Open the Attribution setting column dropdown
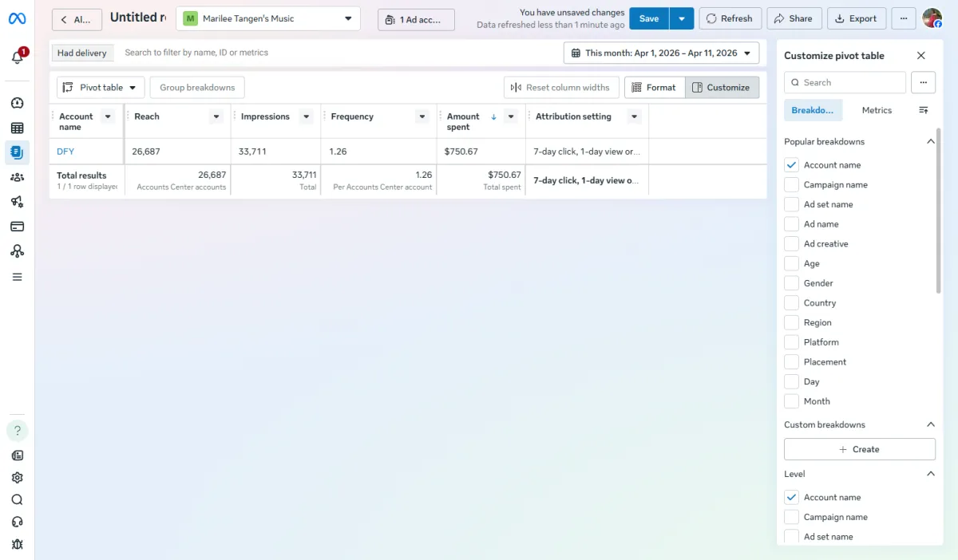This screenshot has width=958, height=560. pyautogui.click(x=635, y=116)
